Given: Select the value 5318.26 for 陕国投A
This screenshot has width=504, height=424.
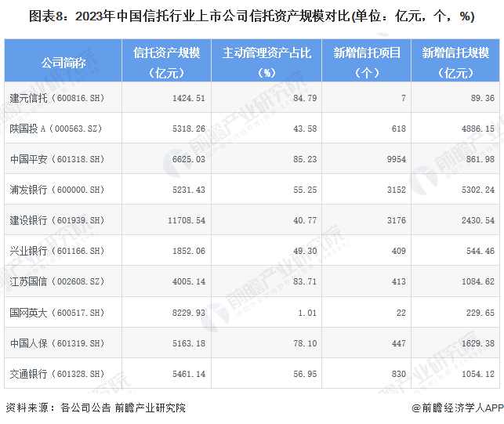Looking at the screenshot, I should click(189, 129).
